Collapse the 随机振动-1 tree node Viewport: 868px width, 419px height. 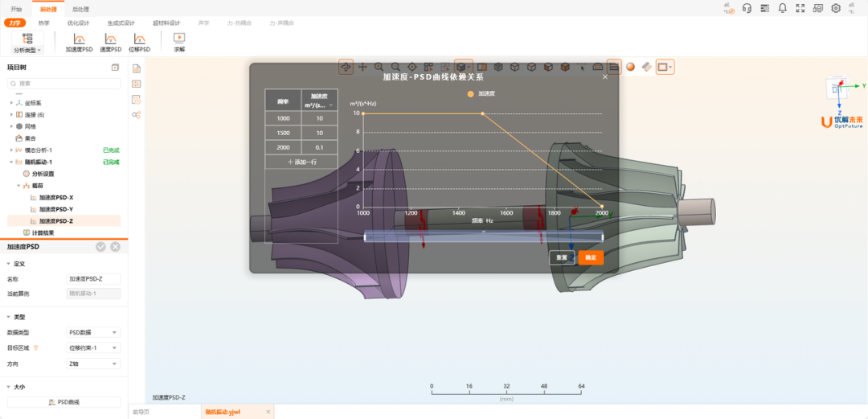[x=11, y=162]
